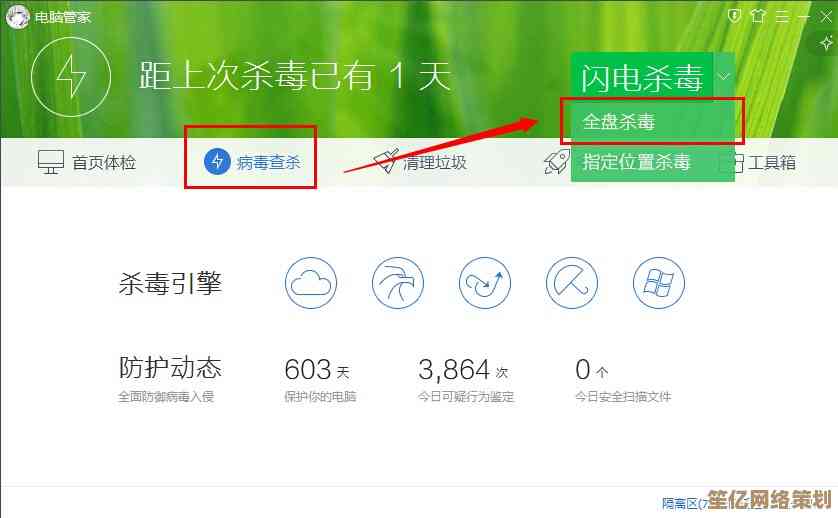This screenshot has width=838, height=518.
Task: Open the 隔离区 link at bottom
Action: [680, 503]
